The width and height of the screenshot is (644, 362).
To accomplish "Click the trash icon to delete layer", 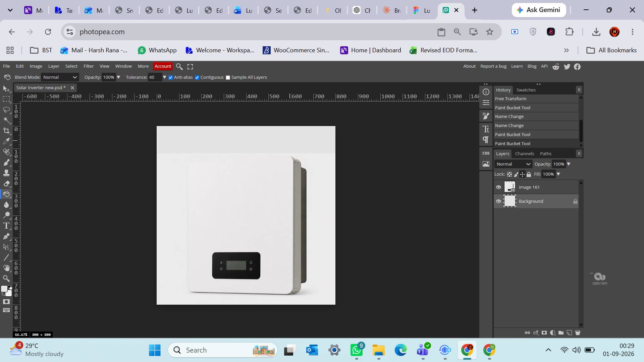I will [578, 333].
